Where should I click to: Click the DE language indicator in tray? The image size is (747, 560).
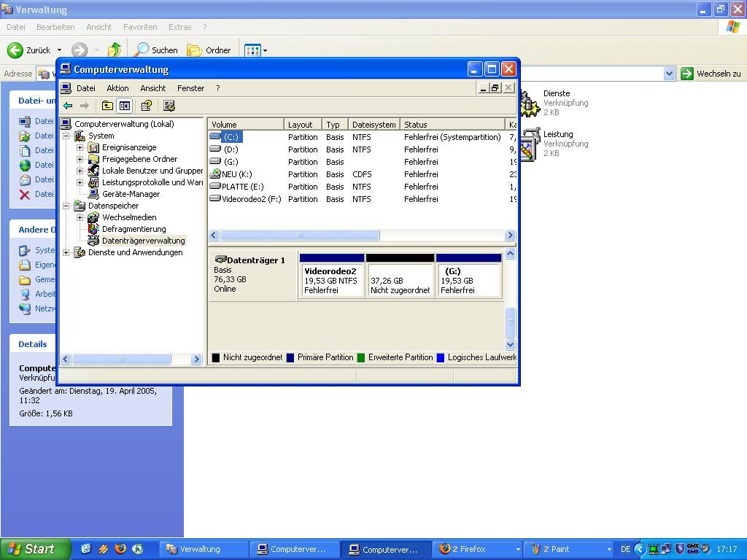click(625, 549)
